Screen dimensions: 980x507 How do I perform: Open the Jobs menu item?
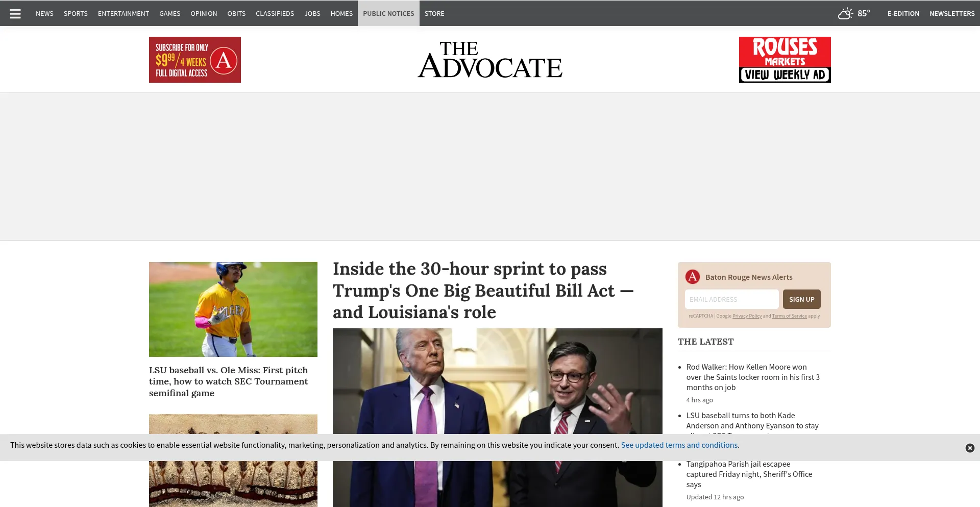(312, 13)
